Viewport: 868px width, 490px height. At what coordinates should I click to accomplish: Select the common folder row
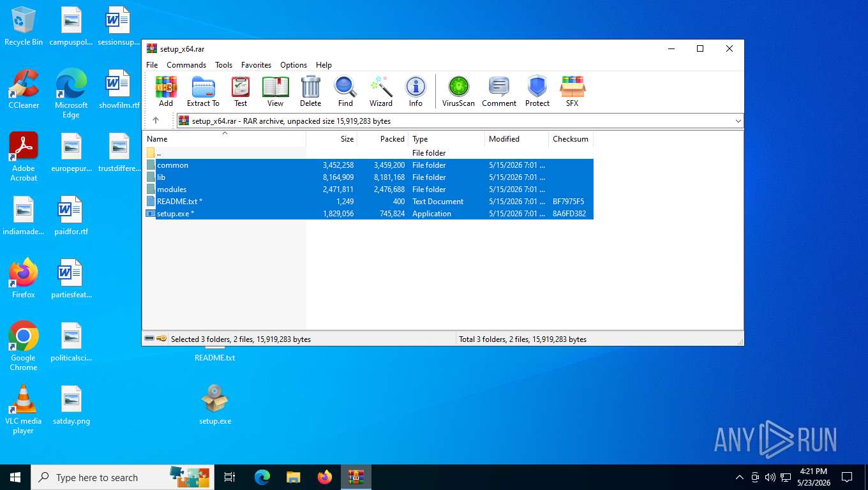click(370, 165)
